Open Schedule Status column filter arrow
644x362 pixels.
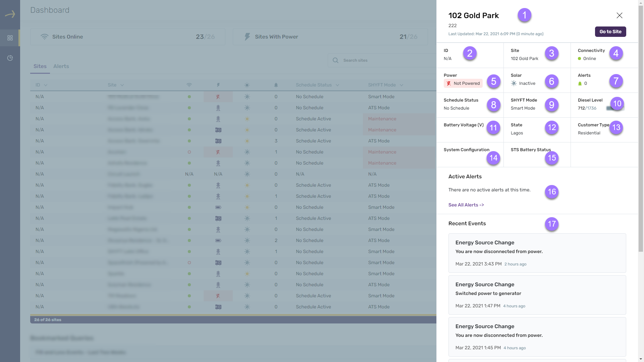coord(337,85)
